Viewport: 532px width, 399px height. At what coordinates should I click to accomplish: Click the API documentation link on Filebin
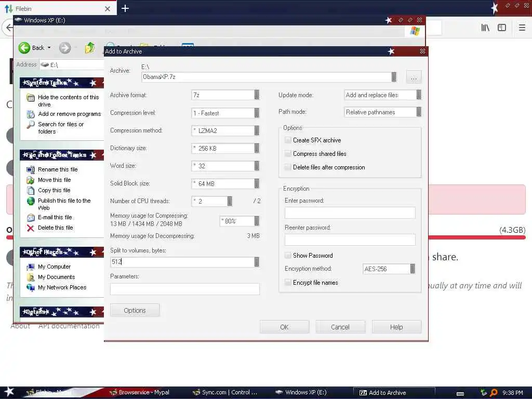tap(69, 326)
